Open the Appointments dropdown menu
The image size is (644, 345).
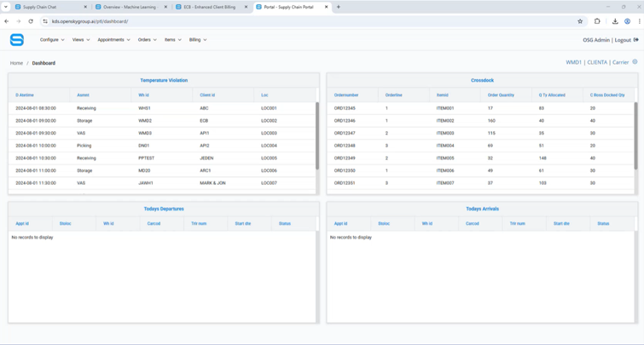coord(113,40)
